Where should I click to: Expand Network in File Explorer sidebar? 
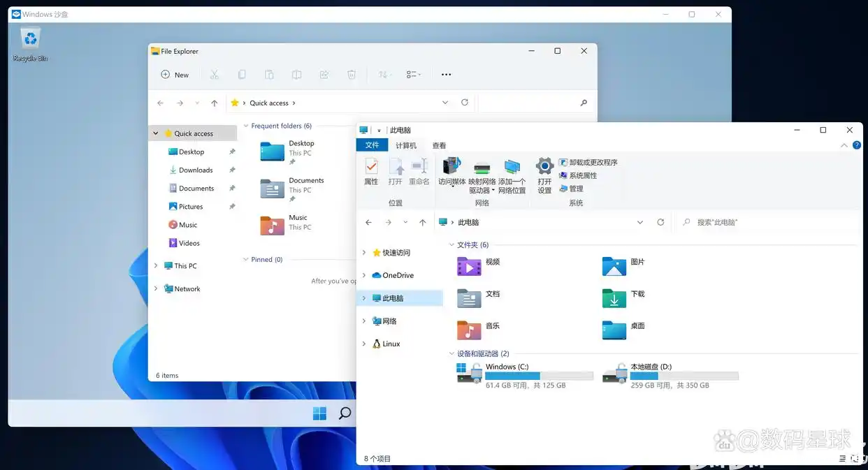tap(156, 288)
